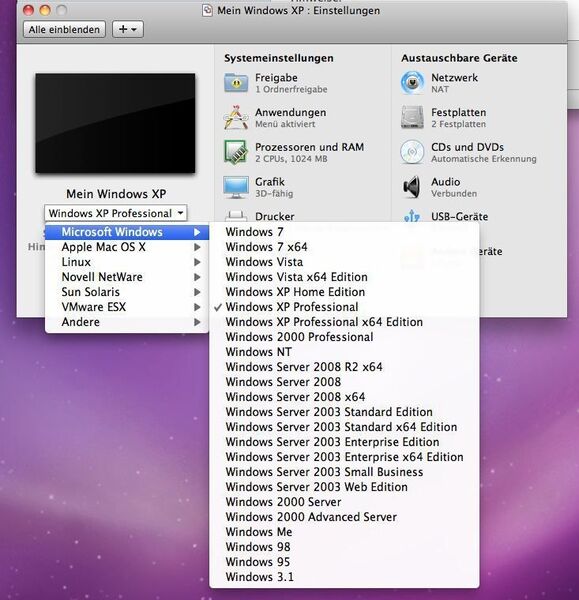Choose Windows Vista x64 Edition
The width and height of the screenshot is (579, 600).
(x=344, y=277)
